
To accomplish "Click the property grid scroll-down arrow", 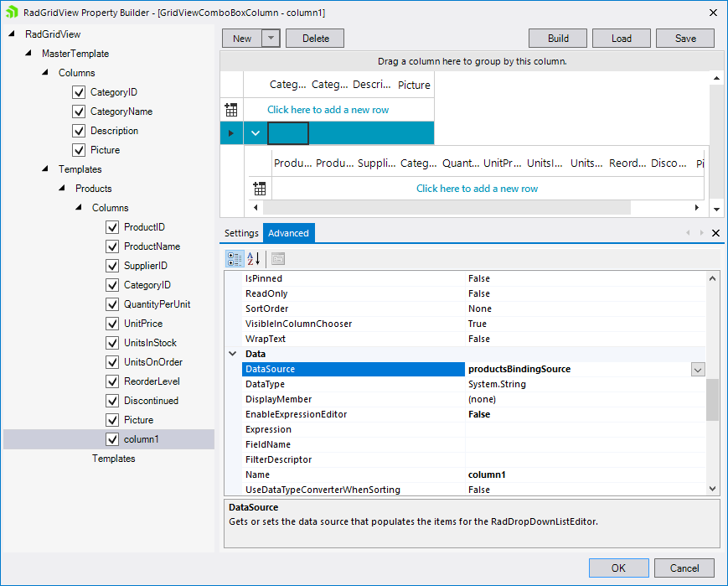I will tap(712, 489).
